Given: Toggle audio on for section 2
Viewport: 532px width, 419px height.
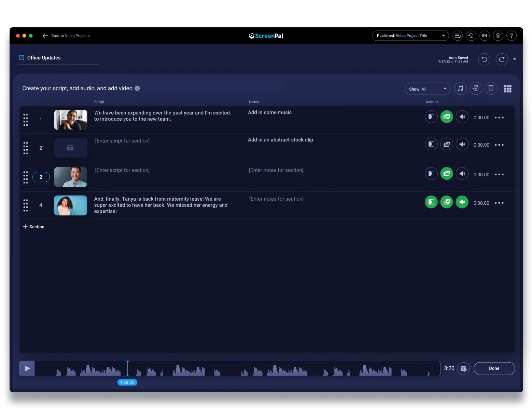Looking at the screenshot, I should point(462,144).
